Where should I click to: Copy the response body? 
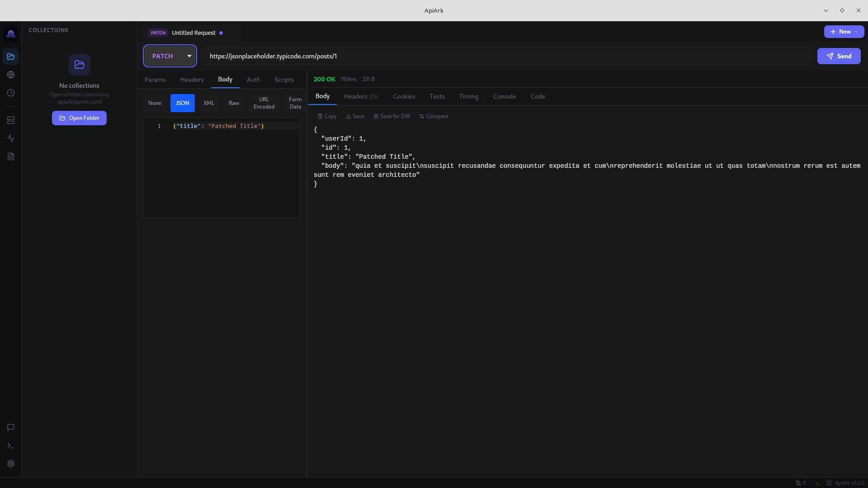pyautogui.click(x=326, y=116)
